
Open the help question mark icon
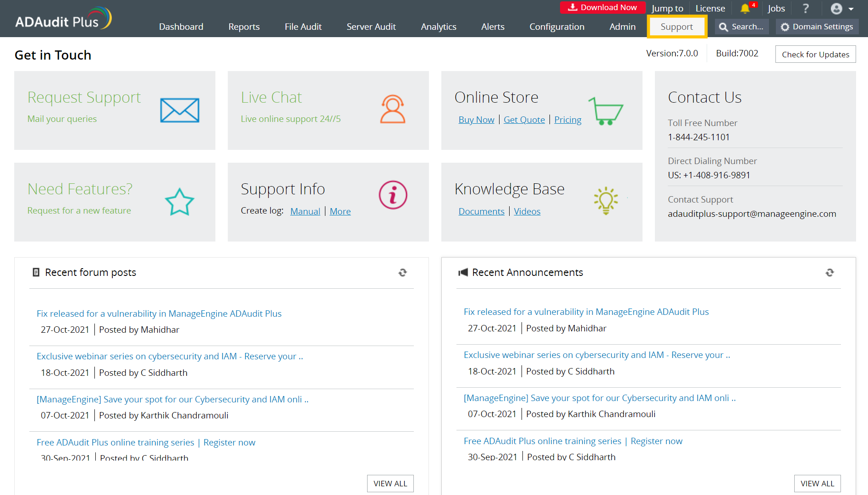click(806, 8)
